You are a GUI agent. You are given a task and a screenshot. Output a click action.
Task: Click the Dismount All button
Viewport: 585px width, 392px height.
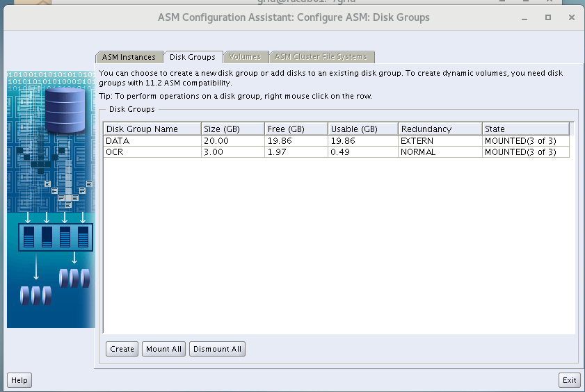pos(217,349)
